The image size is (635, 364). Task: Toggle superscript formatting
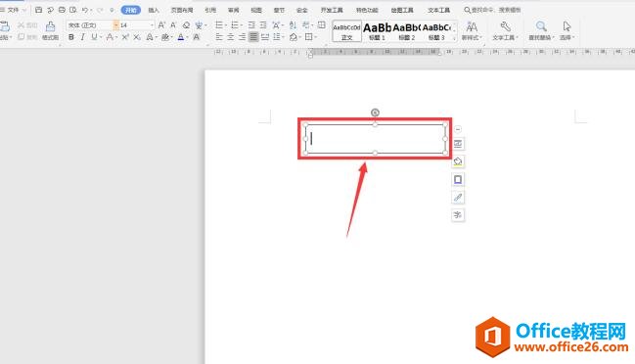[125, 37]
